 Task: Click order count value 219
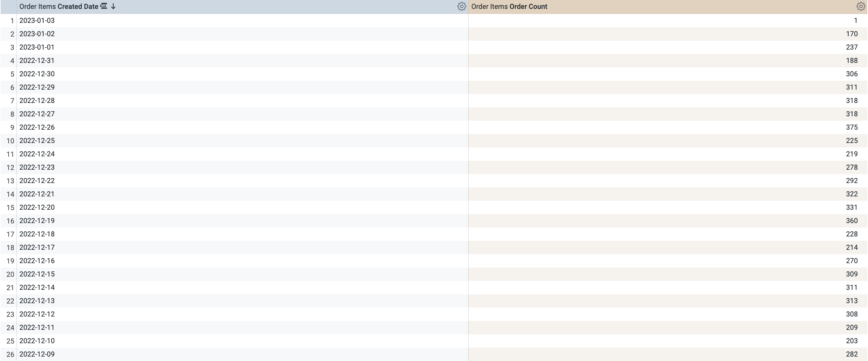[852, 154]
